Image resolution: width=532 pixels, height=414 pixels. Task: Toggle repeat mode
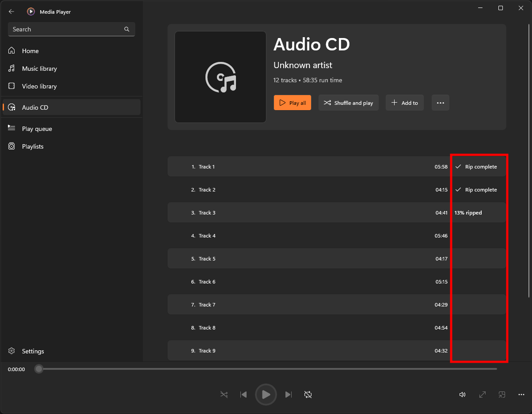(308, 395)
